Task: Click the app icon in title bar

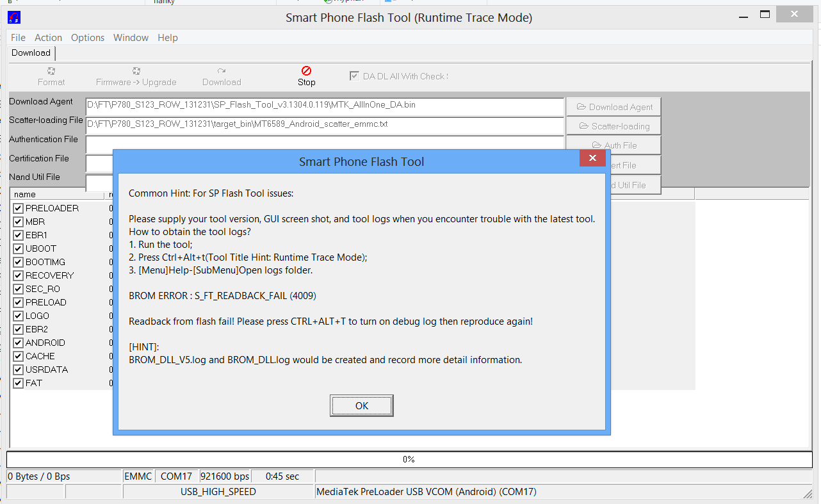Action: pos(13,17)
